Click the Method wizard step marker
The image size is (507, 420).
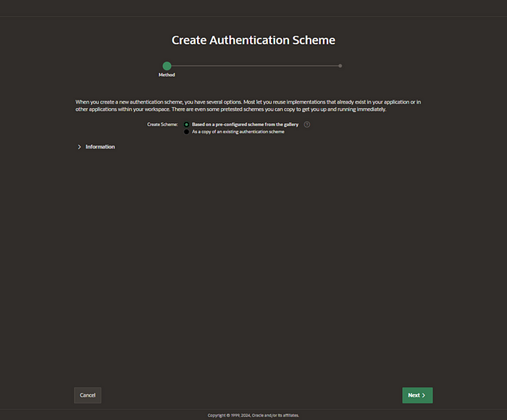(167, 66)
